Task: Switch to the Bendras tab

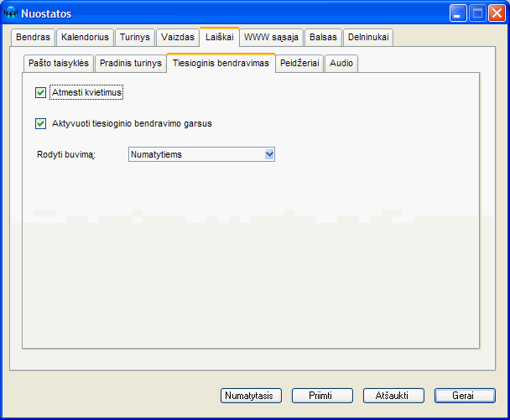Action: coord(34,38)
